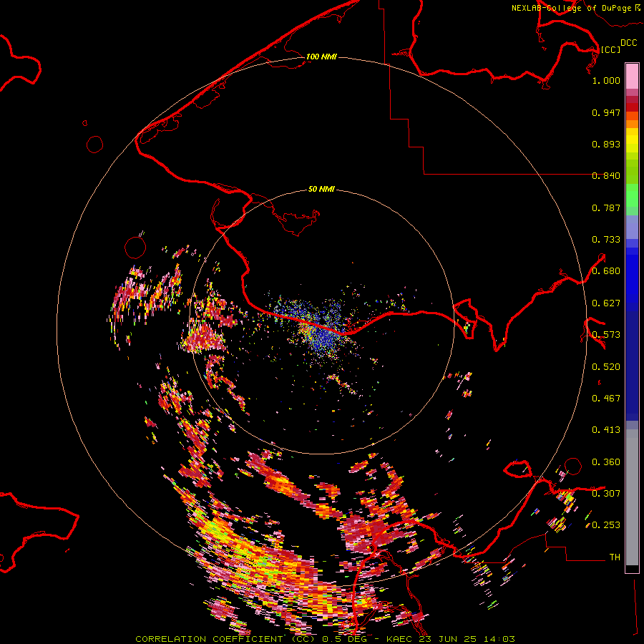
Task: Click the 0.5 DEG elevation text
Action: tap(344, 639)
